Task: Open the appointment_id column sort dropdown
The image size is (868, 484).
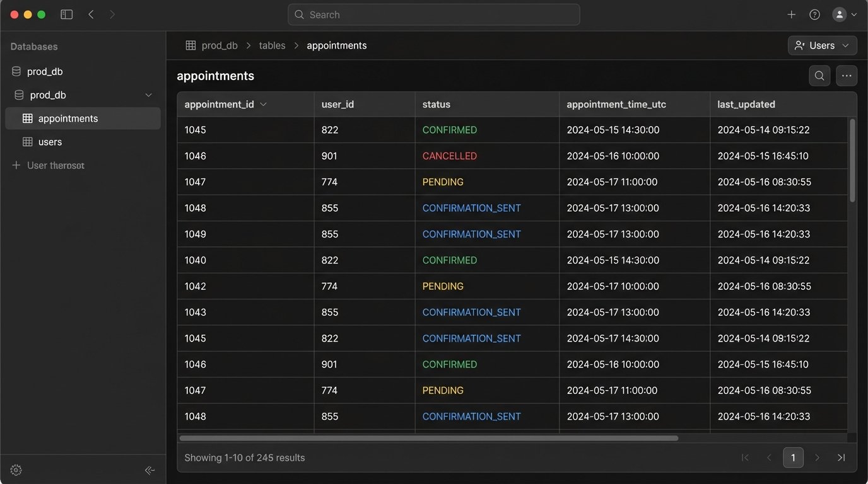Action: click(x=263, y=104)
